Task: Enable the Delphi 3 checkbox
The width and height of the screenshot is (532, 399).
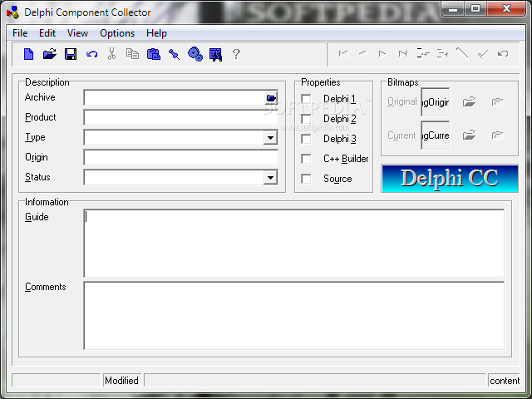Action: pyautogui.click(x=306, y=139)
